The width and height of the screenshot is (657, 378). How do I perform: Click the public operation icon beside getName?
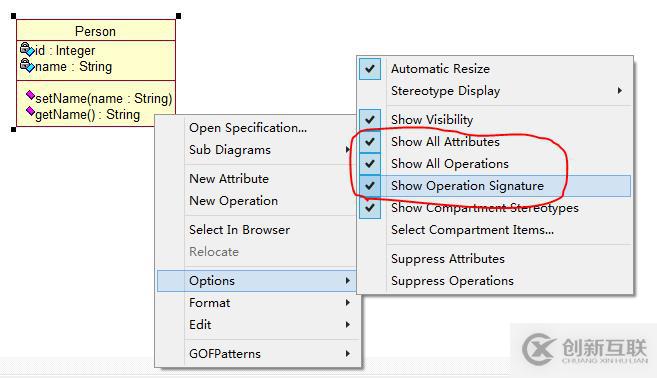click(30, 111)
